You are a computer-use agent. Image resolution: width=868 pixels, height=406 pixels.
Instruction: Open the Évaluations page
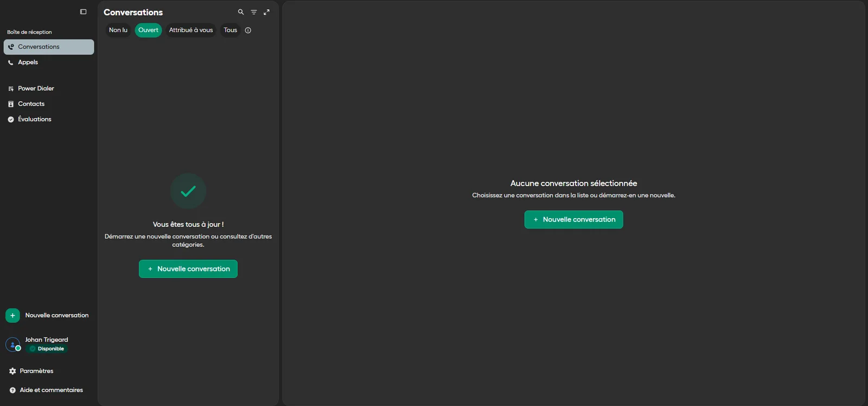[x=49, y=119]
